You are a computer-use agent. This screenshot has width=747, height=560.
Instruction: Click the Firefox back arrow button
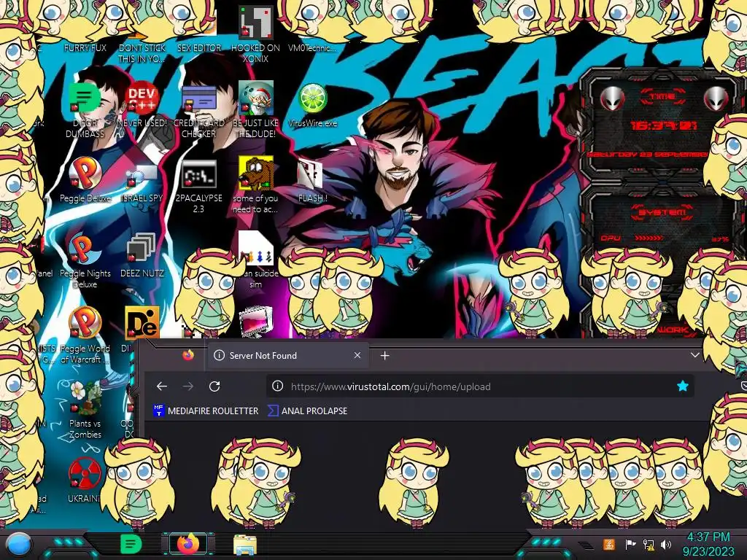tap(162, 386)
